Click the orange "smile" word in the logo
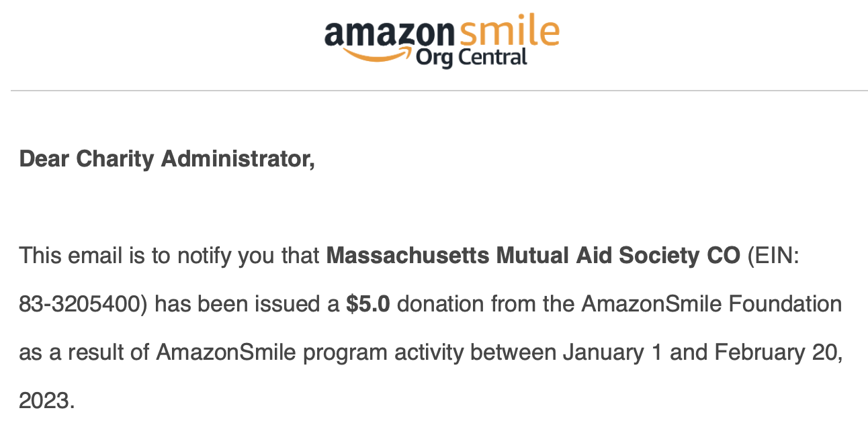 (x=508, y=32)
